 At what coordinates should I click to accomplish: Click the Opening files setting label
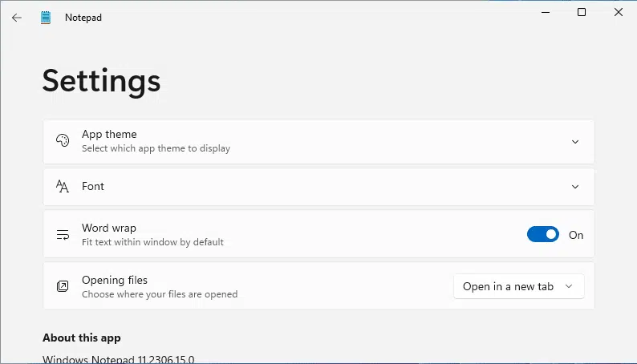[x=115, y=280]
